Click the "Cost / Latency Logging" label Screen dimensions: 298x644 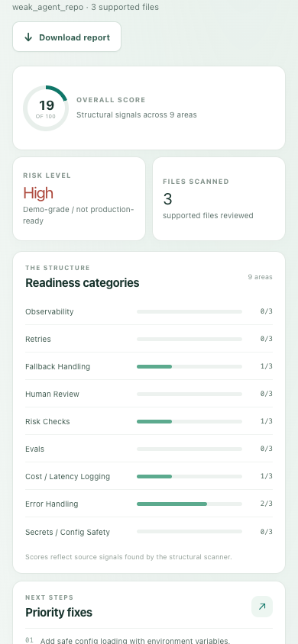[x=68, y=477]
